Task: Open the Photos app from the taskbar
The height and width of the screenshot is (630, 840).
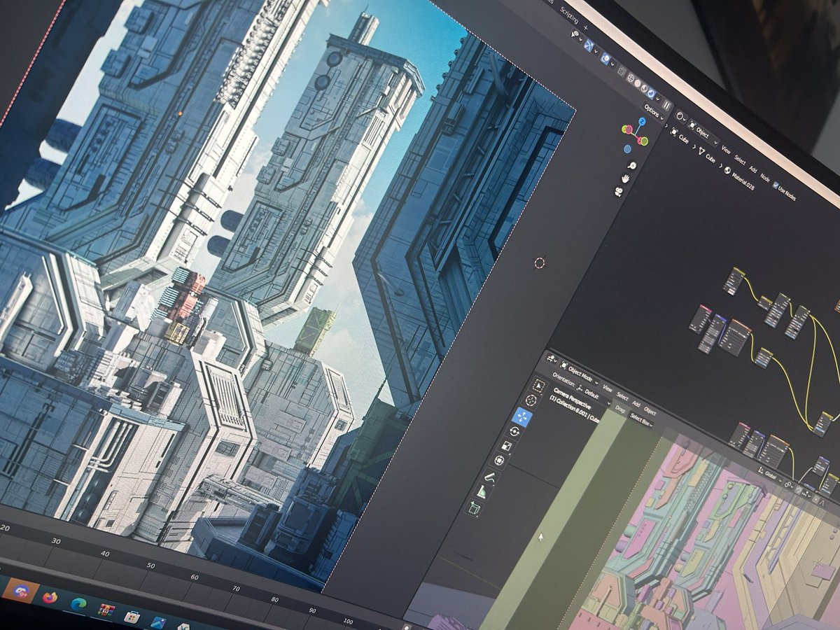Action: pos(158,622)
